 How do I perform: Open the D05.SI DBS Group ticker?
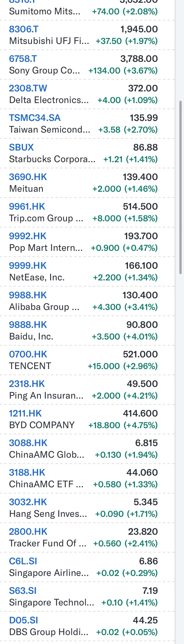tap(23, 620)
